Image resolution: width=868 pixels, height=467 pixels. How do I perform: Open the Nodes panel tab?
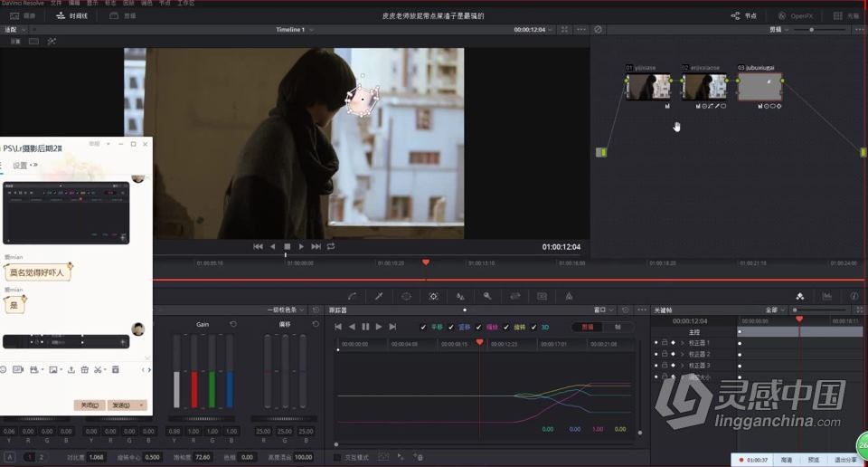[744, 15]
